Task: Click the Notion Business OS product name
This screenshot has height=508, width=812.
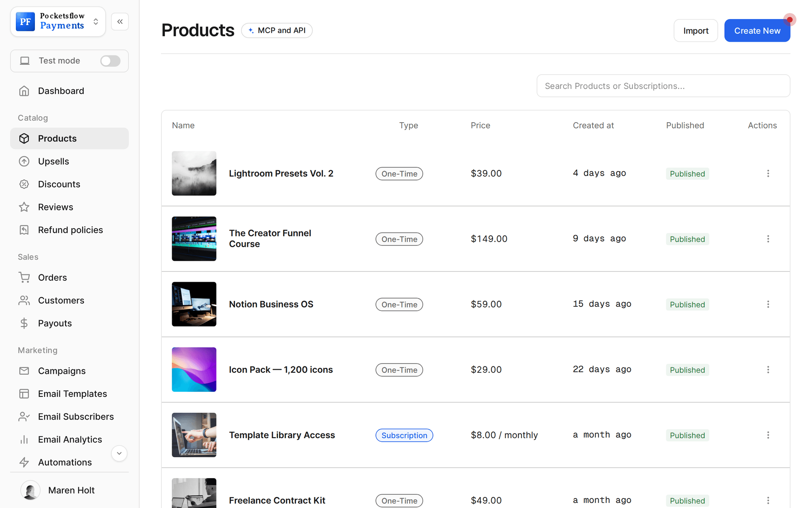Action: (271, 304)
